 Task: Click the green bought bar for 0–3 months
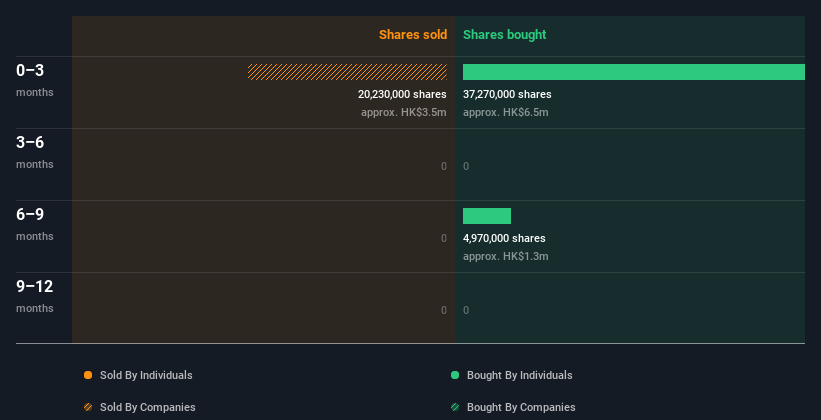click(x=634, y=72)
